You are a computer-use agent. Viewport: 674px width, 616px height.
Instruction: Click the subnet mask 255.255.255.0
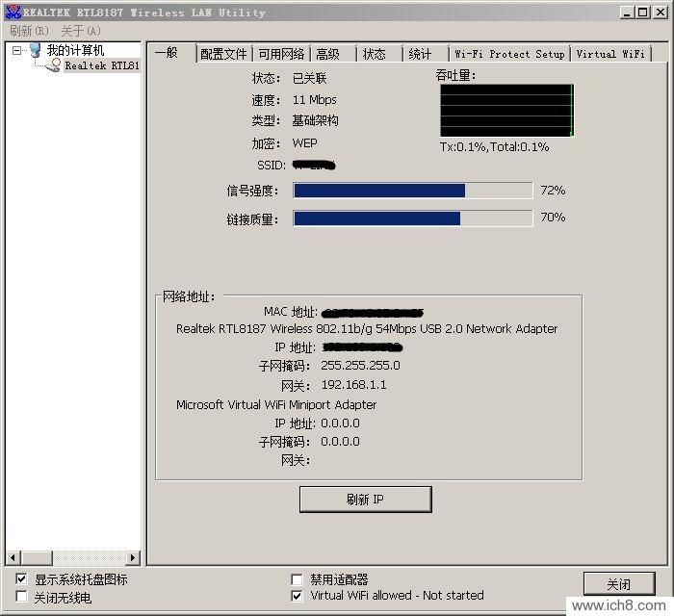(360, 366)
